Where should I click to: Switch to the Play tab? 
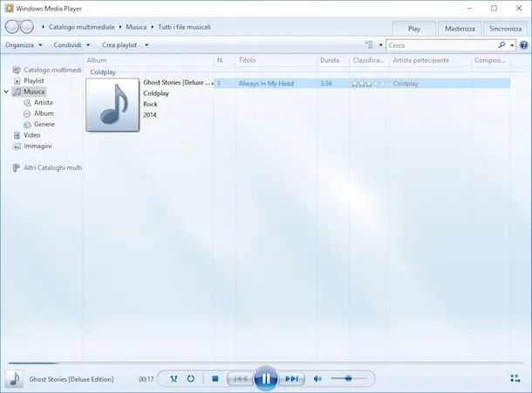point(414,29)
